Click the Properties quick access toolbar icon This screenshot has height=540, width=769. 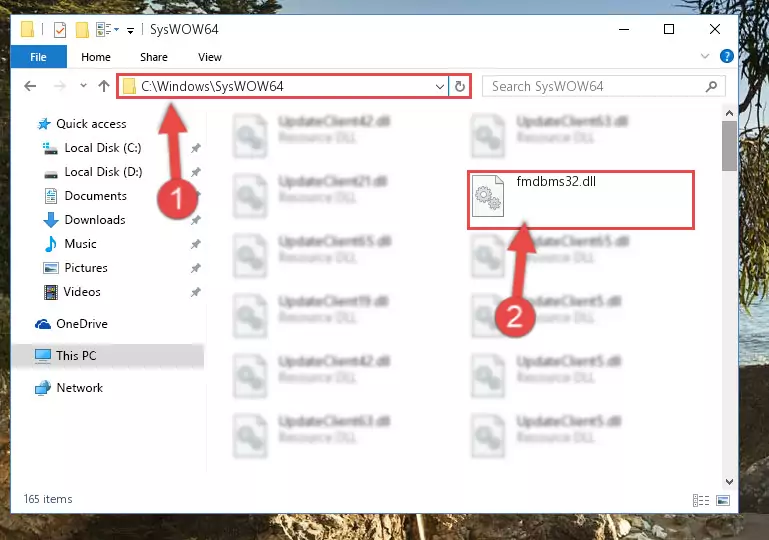pos(59,29)
